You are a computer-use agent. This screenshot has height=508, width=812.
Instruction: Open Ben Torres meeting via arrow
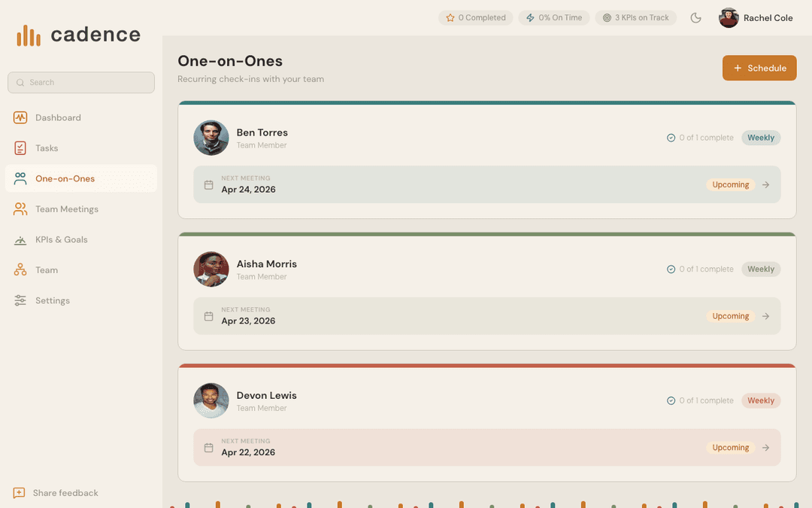(x=765, y=185)
